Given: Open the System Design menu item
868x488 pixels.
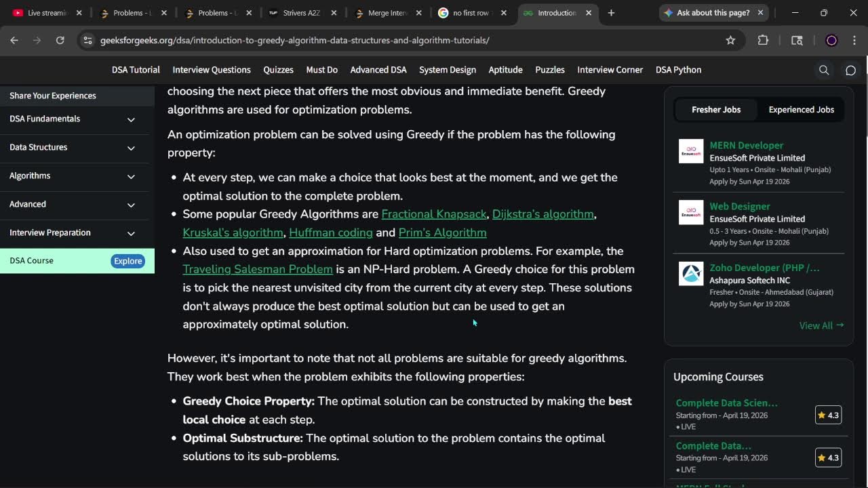Looking at the screenshot, I should [x=447, y=70].
